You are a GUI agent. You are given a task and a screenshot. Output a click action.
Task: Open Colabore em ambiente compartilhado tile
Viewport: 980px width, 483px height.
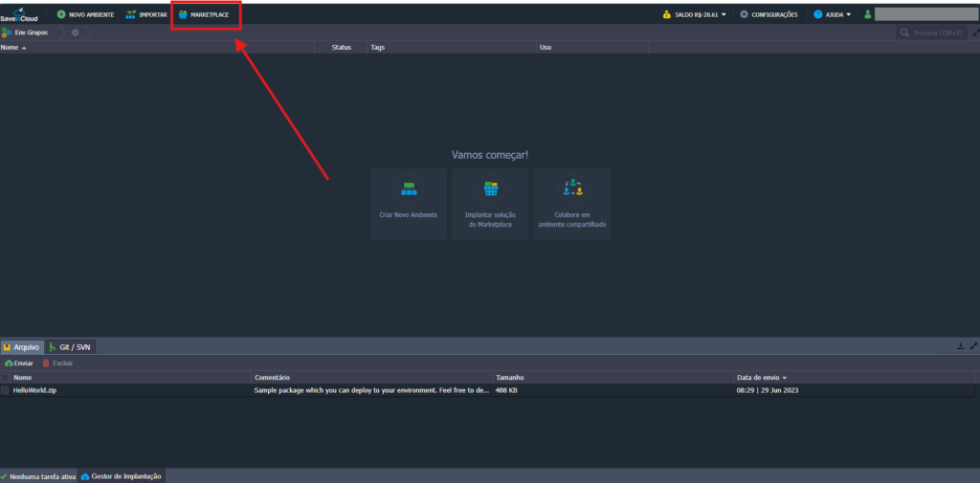tap(572, 203)
